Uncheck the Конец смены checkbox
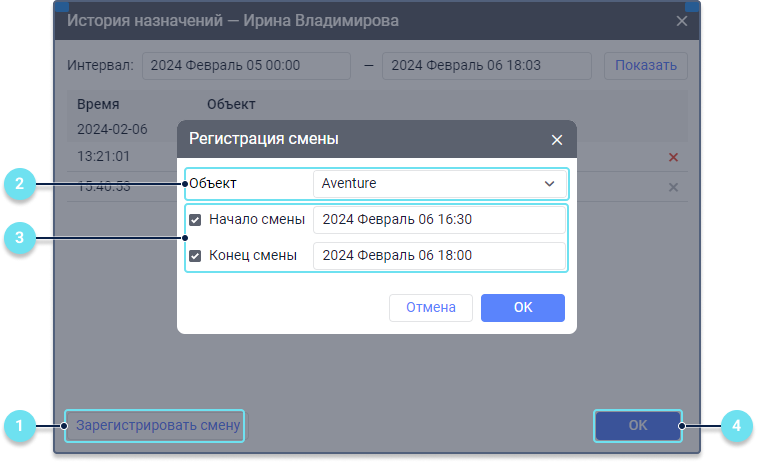Screen dimensions: 757x462 coord(195,256)
